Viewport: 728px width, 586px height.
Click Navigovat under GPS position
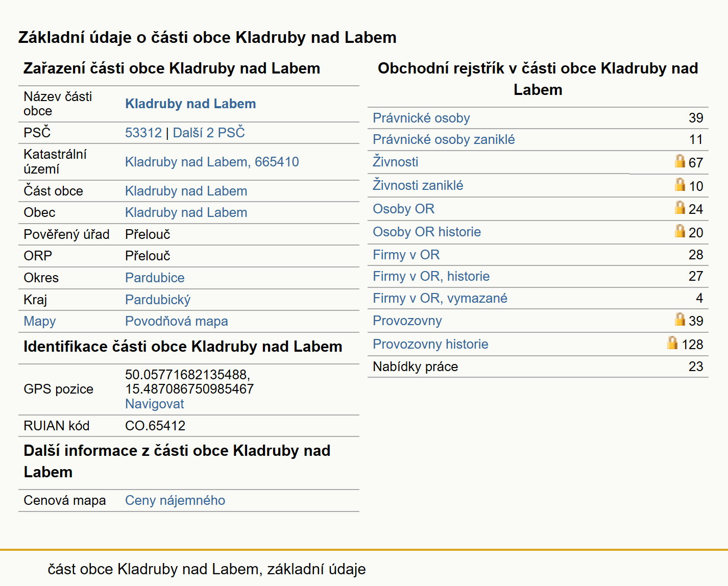(155, 404)
